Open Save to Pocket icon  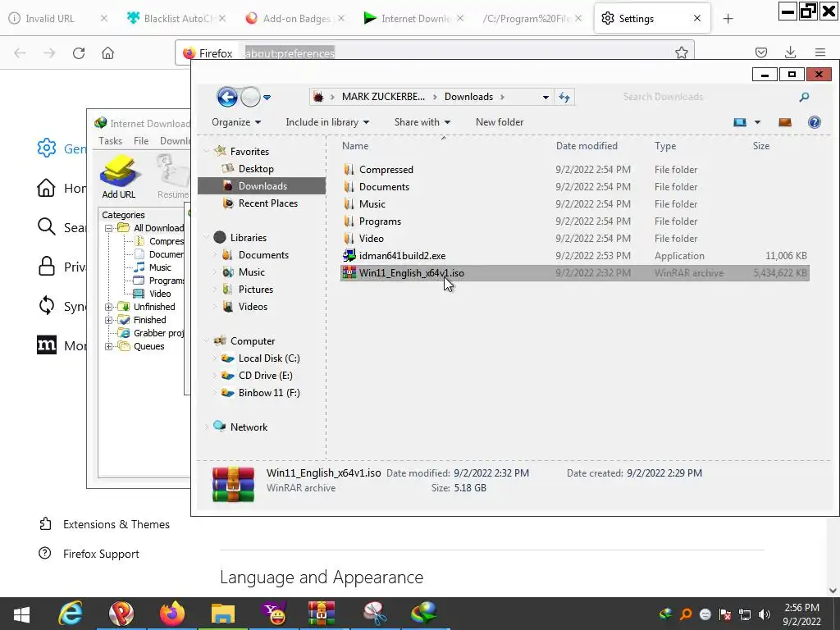tap(760, 52)
